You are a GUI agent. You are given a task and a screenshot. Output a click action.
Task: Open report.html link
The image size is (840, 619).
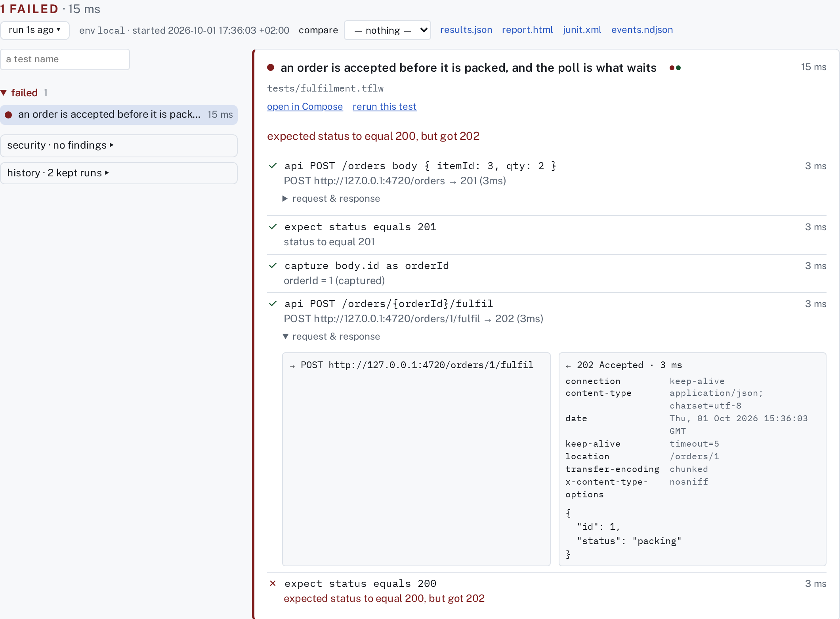[x=527, y=30]
